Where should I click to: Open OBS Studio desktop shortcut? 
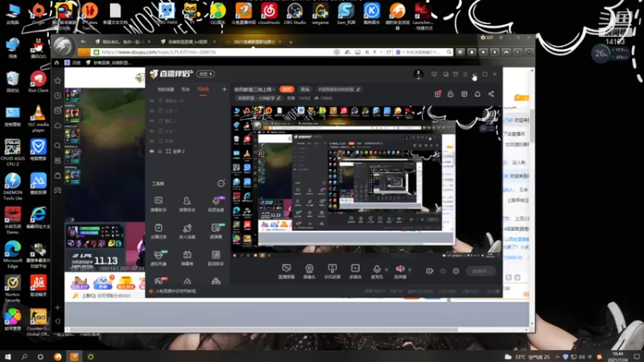coord(295,13)
